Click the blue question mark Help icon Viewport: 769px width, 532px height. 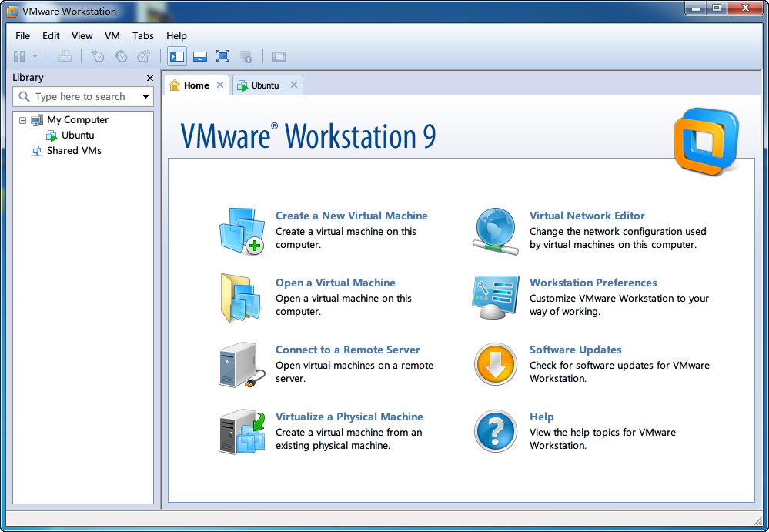pos(495,431)
